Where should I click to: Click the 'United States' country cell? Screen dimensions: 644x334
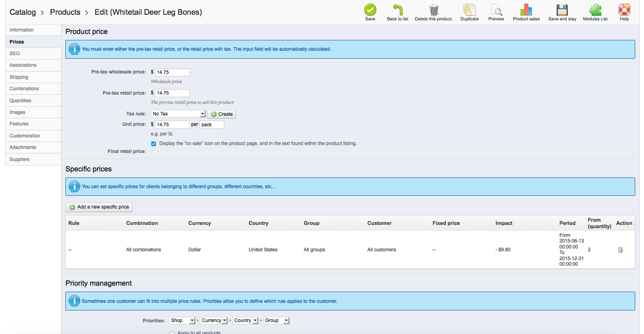pos(263,250)
